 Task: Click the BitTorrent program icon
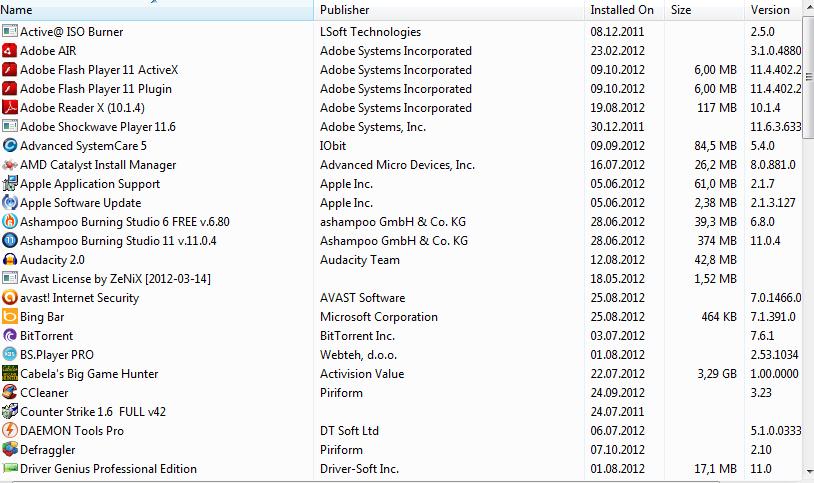point(10,336)
